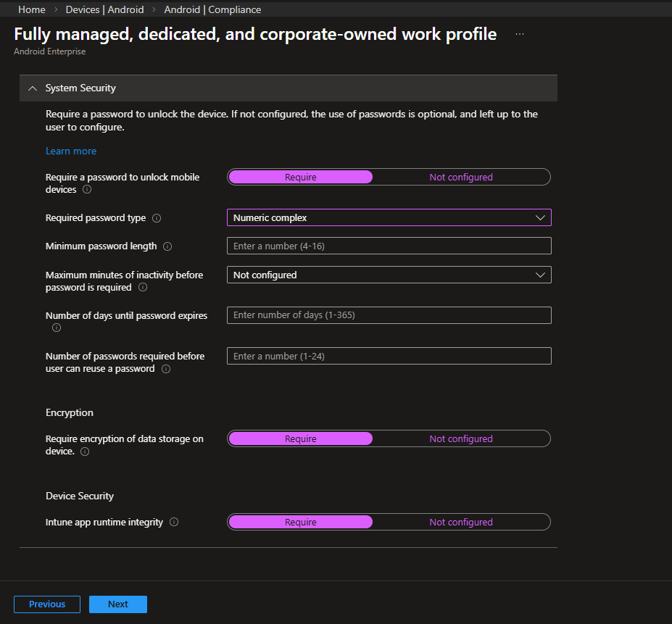Open the ellipsis menu beside the page title

[519, 34]
